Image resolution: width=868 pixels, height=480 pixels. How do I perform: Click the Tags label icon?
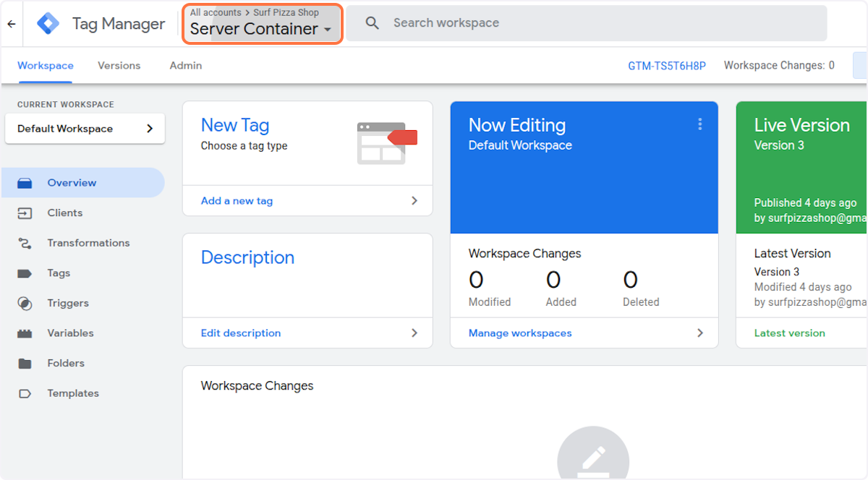(25, 273)
